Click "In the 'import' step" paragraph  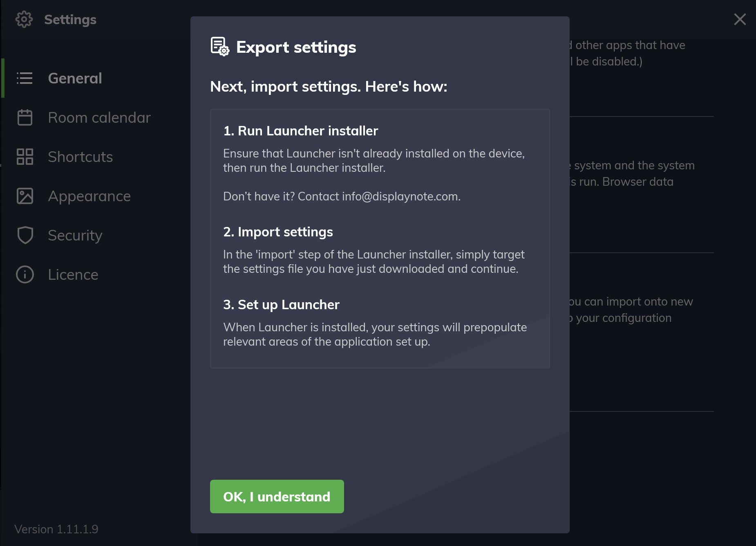point(374,262)
